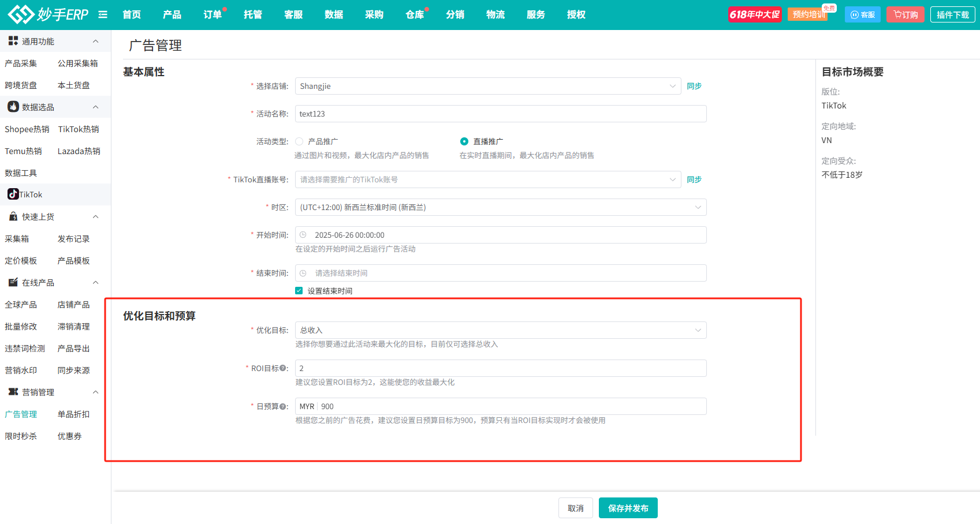Open the 分销 top menu
The image size is (980, 524).
[455, 14]
